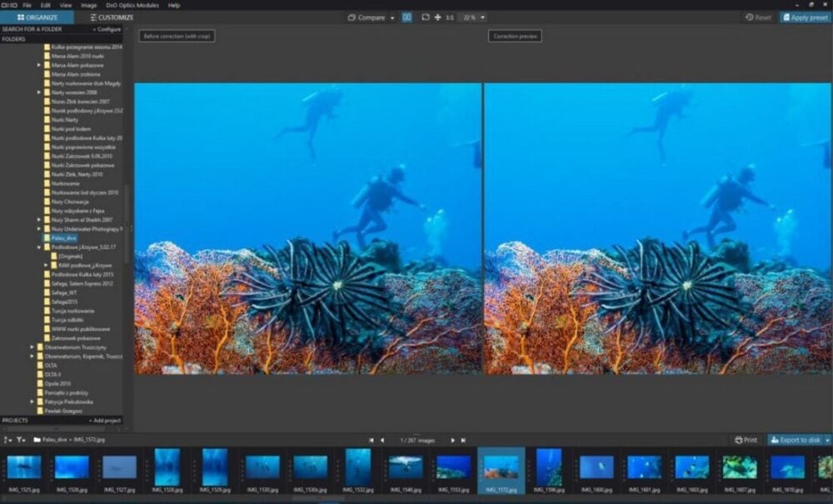Open the image sort order icon menu
833x504 pixels.
point(7,440)
